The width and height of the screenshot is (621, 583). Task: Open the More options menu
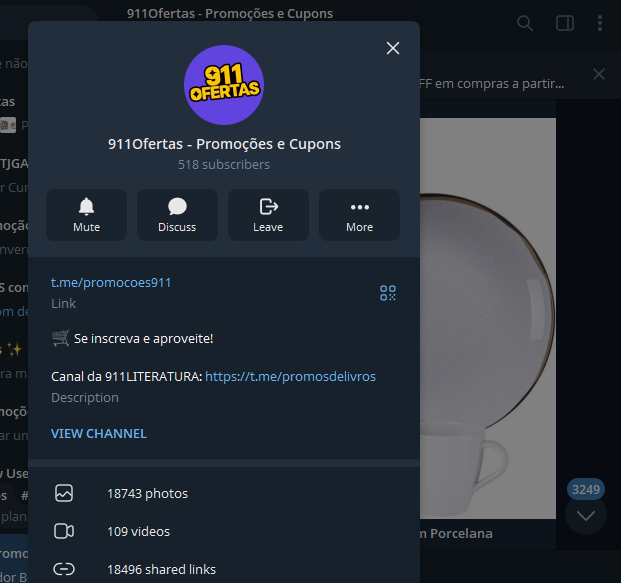click(359, 215)
